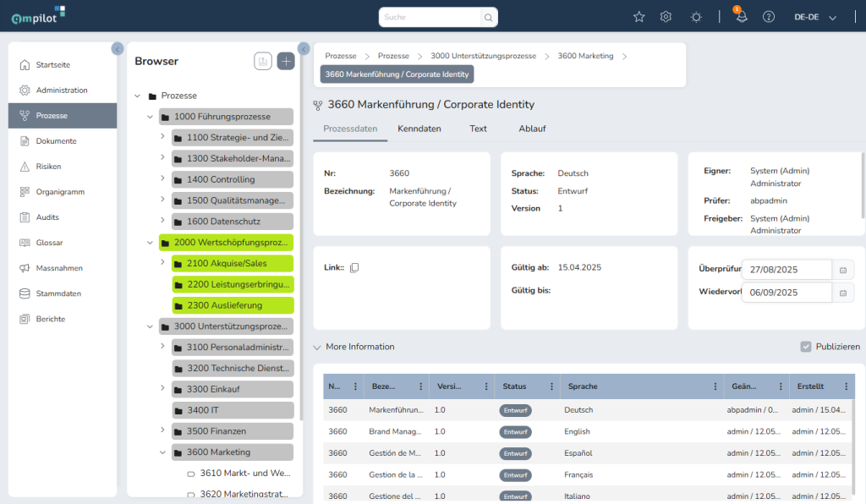Select 1400 Controlling in the tree
Screen dimensions: 866x504
(x=220, y=179)
